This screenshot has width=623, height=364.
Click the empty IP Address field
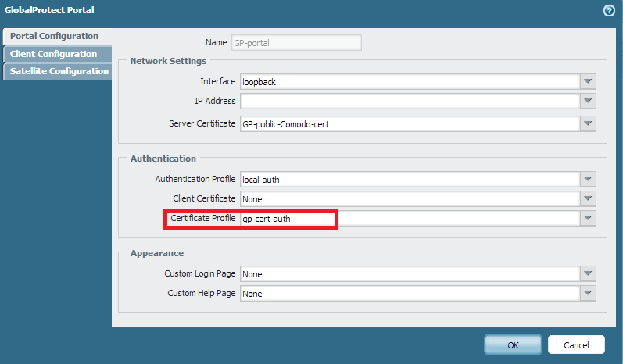click(x=410, y=101)
